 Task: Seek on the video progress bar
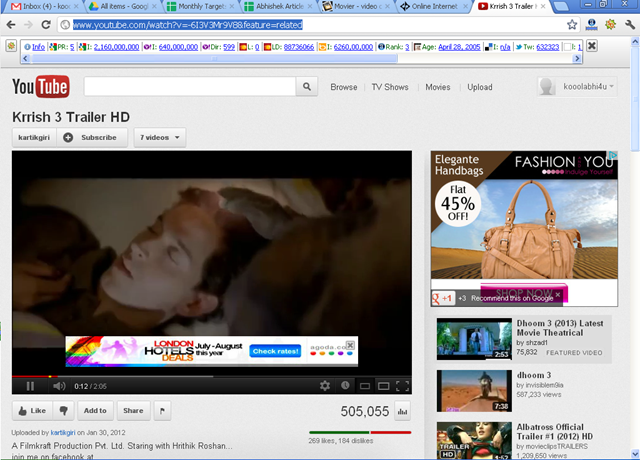(211, 376)
